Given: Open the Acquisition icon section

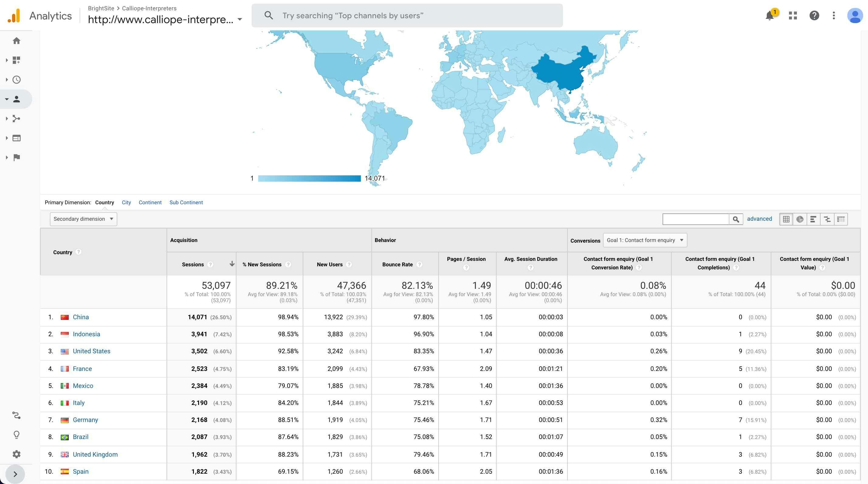Looking at the screenshot, I should [16, 119].
